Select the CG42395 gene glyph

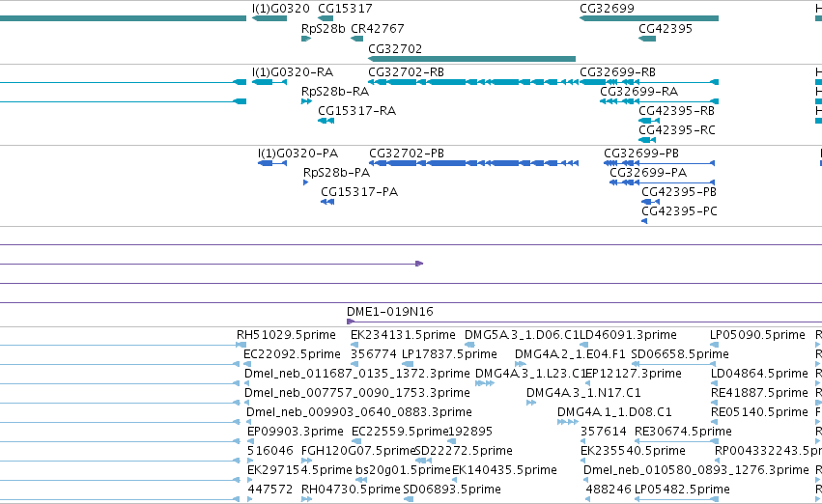point(647,39)
